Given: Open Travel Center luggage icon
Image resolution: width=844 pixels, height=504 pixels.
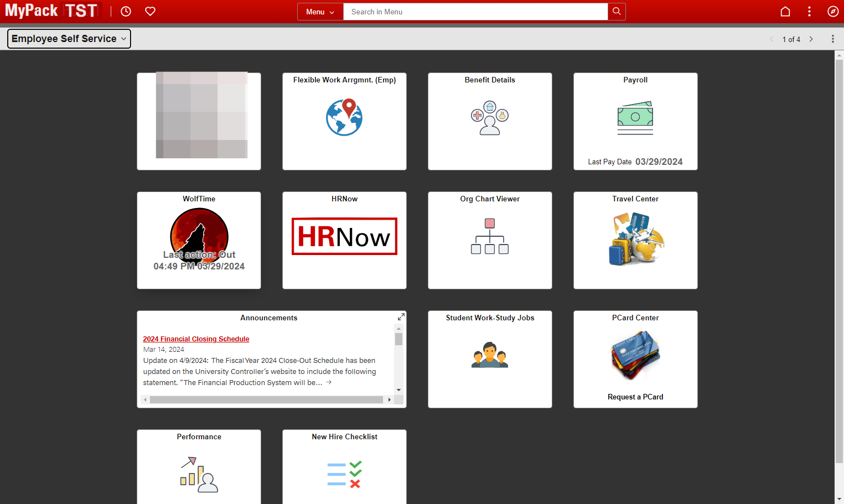Looking at the screenshot, I should pos(635,240).
